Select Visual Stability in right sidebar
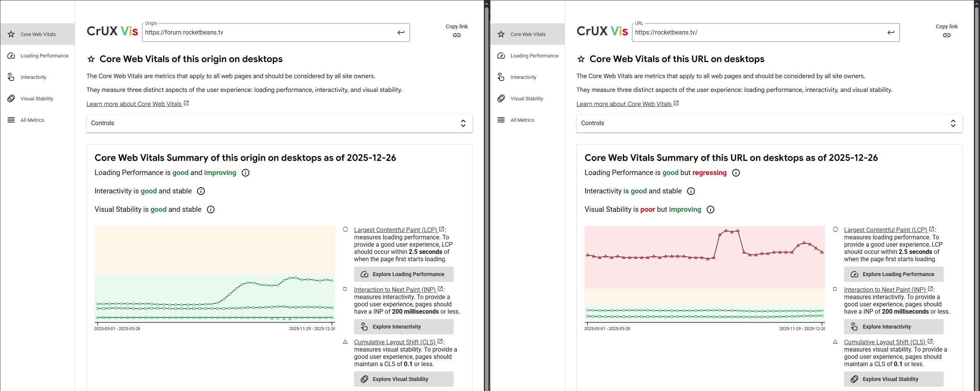The image size is (980, 391). coord(527,99)
